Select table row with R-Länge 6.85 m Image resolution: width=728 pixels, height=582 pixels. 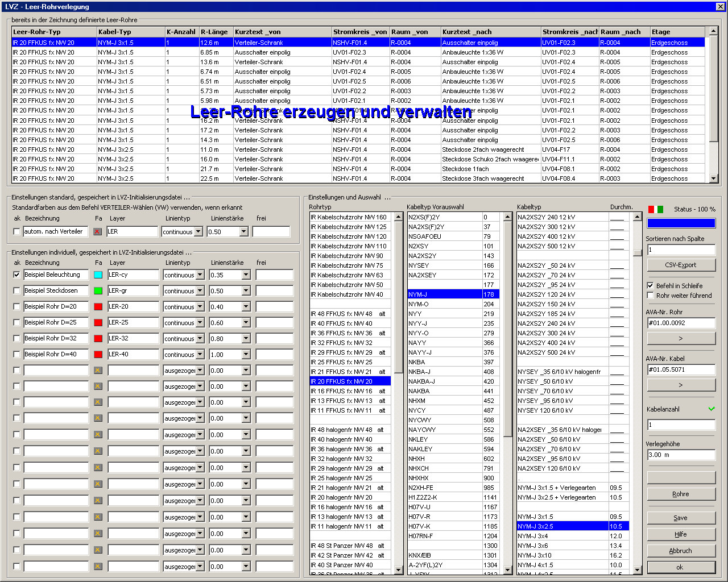coord(358,52)
